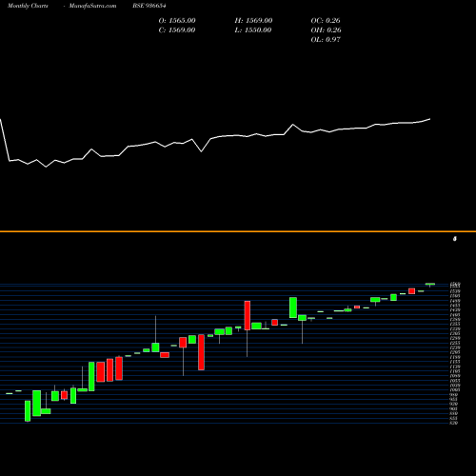Click the tall green candle below the price axis top

point(293,307)
